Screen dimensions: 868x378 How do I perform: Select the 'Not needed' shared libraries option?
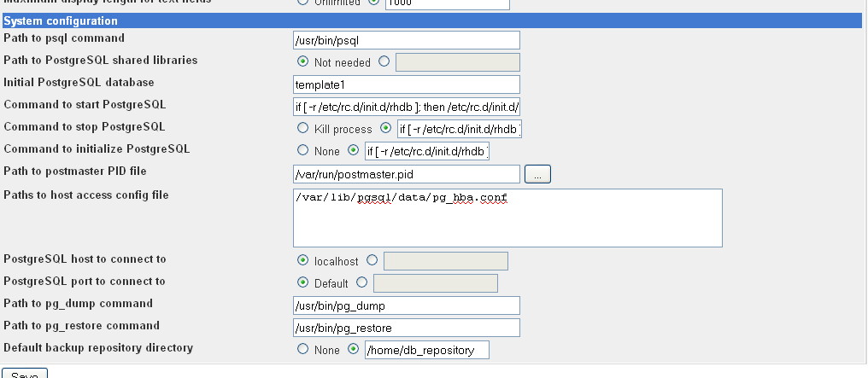pyautogui.click(x=302, y=61)
